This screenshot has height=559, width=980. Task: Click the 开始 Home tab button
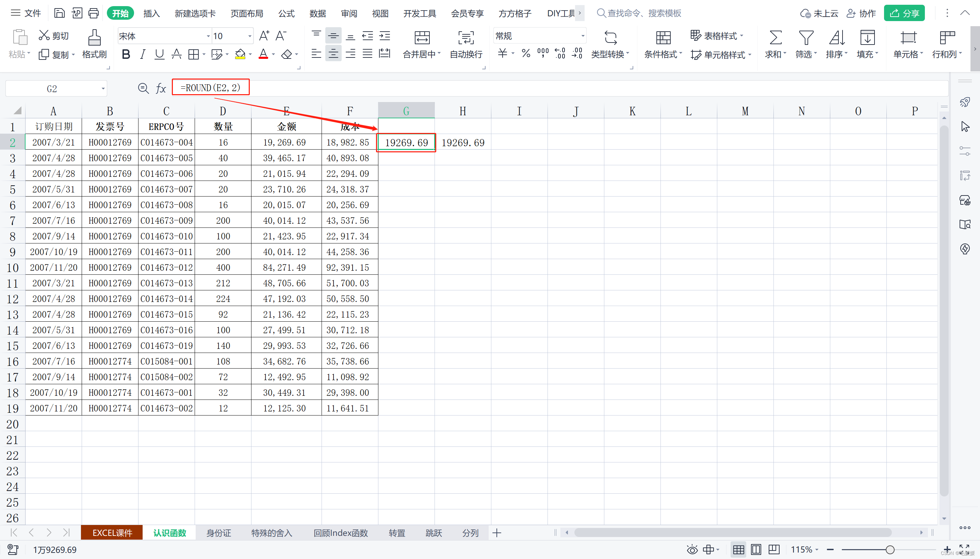click(120, 13)
